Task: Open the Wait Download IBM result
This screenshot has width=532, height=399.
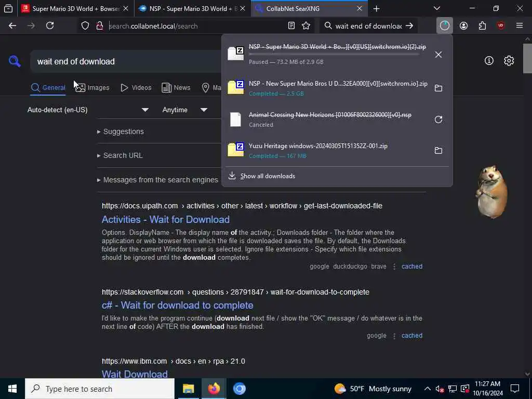Action: 135,374
